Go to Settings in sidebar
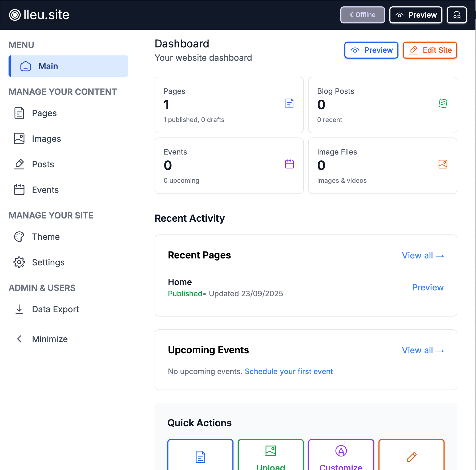Screen dimensions: 476x470 pyautogui.click(x=48, y=262)
